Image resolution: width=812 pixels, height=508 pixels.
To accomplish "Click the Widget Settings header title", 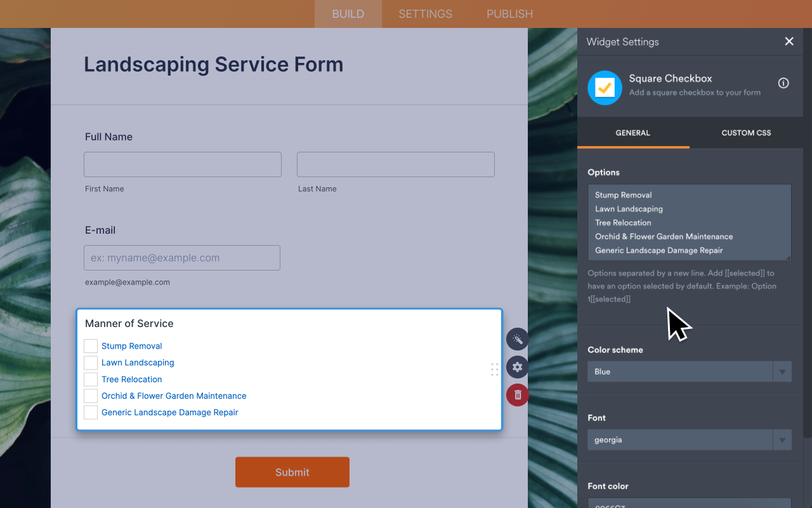I will pos(622,42).
